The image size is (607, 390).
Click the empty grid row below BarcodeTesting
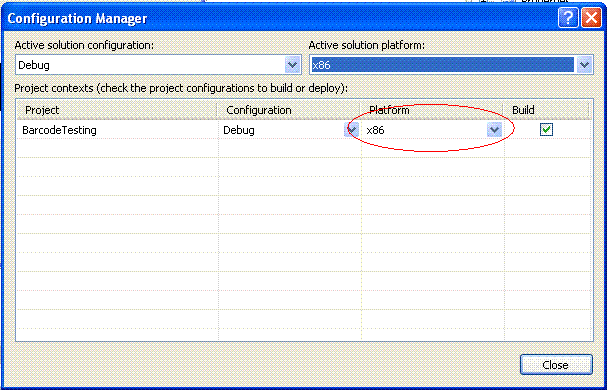tap(304, 148)
